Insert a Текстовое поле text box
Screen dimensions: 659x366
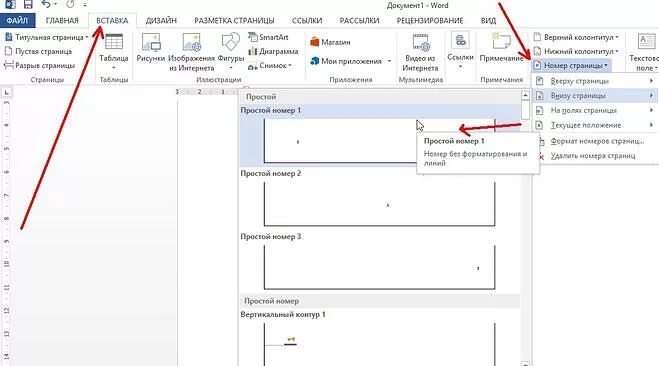point(644,52)
